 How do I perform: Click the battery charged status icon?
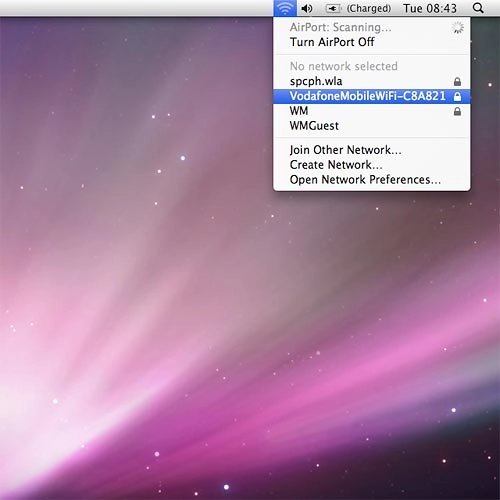click(333, 8)
